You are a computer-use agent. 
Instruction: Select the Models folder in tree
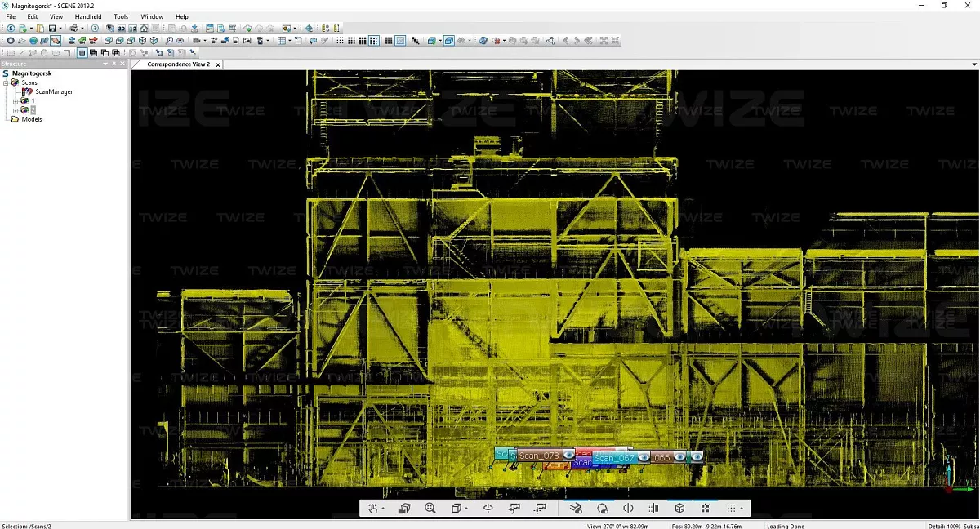pos(31,119)
